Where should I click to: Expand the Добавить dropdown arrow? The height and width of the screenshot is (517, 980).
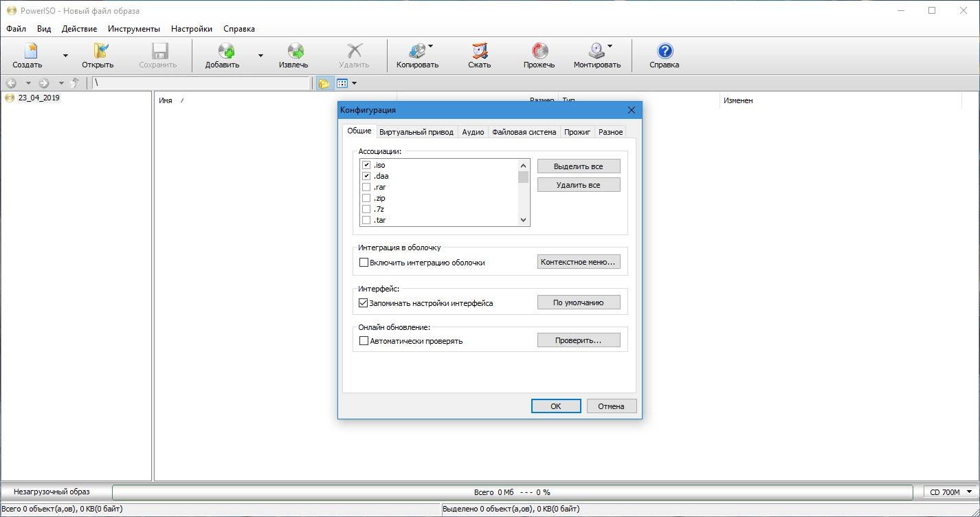pyautogui.click(x=260, y=56)
